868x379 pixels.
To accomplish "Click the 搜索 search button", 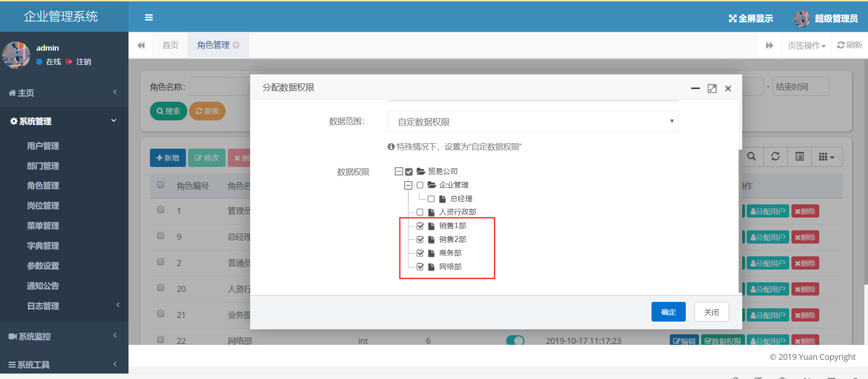I will pyautogui.click(x=168, y=111).
